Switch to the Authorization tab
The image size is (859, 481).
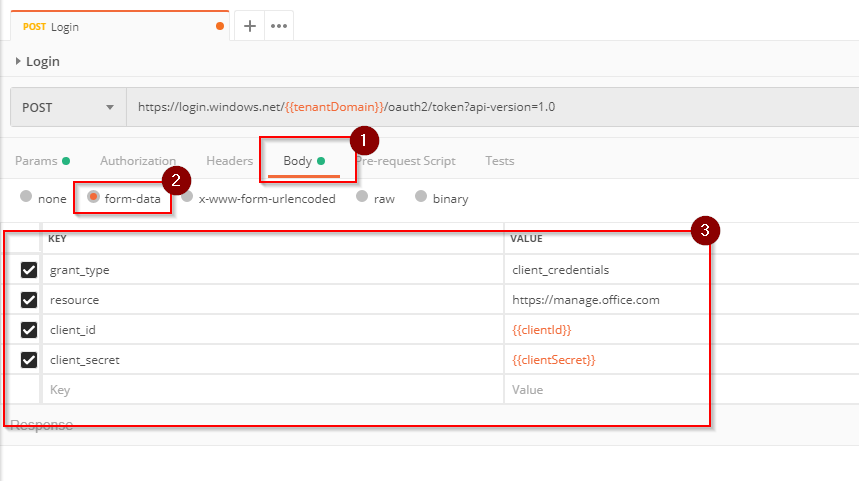pos(138,161)
